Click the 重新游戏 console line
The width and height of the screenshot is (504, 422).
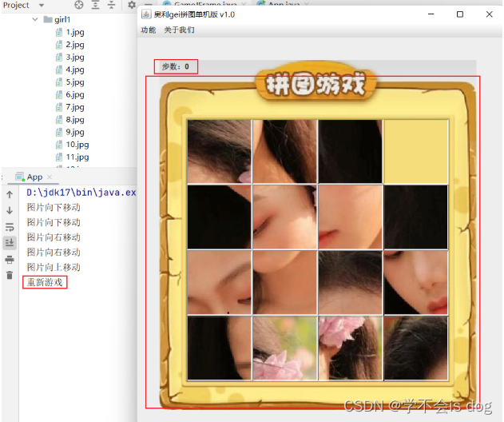click(45, 282)
